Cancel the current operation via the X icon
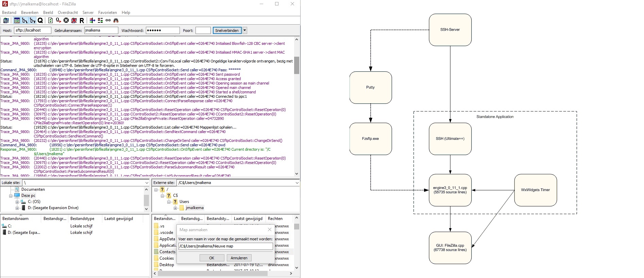This screenshot has height=278, width=644. pyautogui.click(x=66, y=20)
